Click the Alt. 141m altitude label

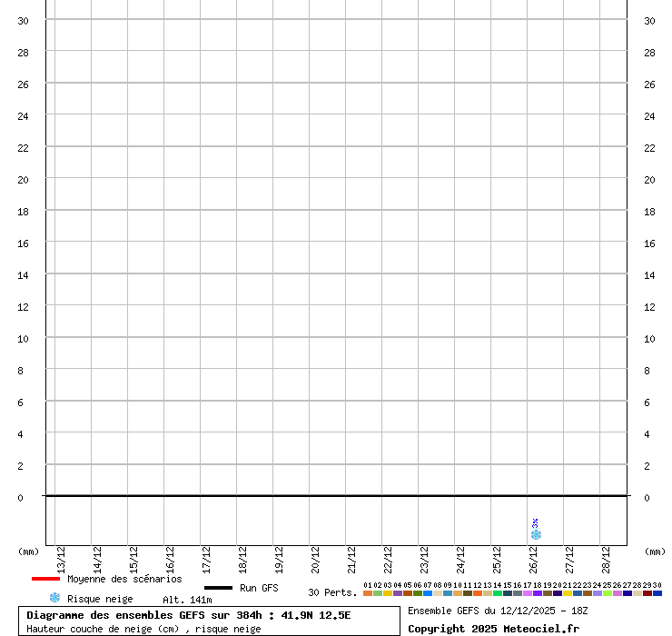(x=187, y=600)
